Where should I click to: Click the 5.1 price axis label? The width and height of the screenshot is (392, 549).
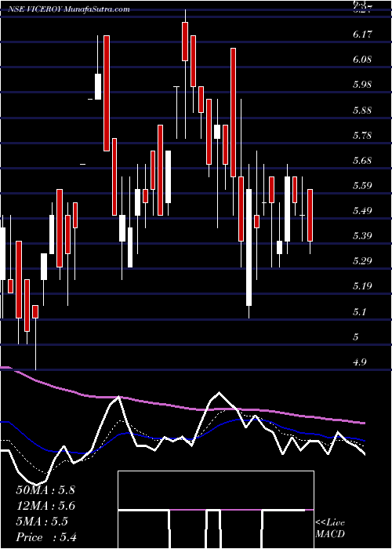tap(359, 311)
